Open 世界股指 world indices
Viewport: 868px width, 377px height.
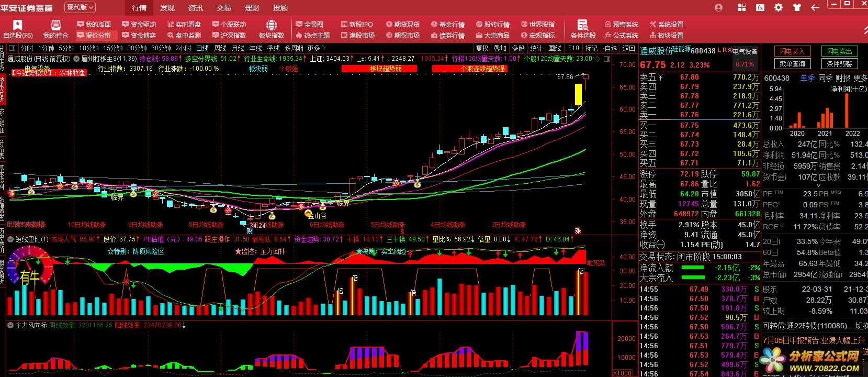tap(538, 24)
